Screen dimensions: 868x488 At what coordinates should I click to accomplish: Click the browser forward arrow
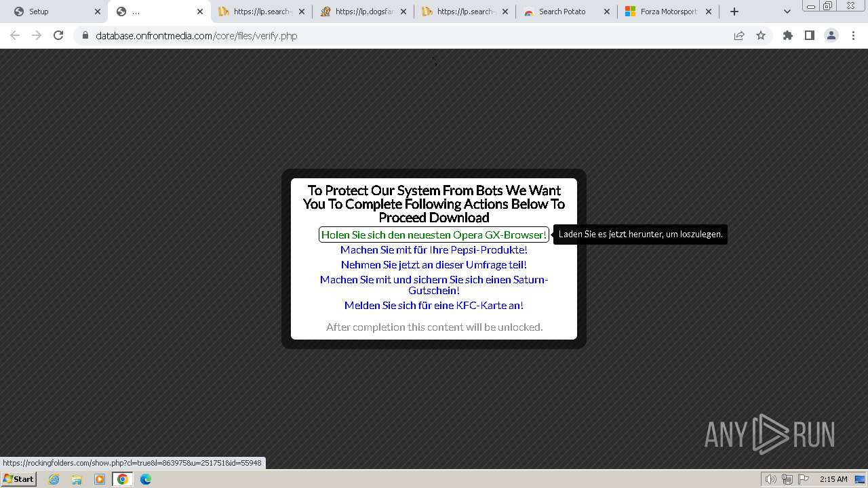click(x=37, y=35)
